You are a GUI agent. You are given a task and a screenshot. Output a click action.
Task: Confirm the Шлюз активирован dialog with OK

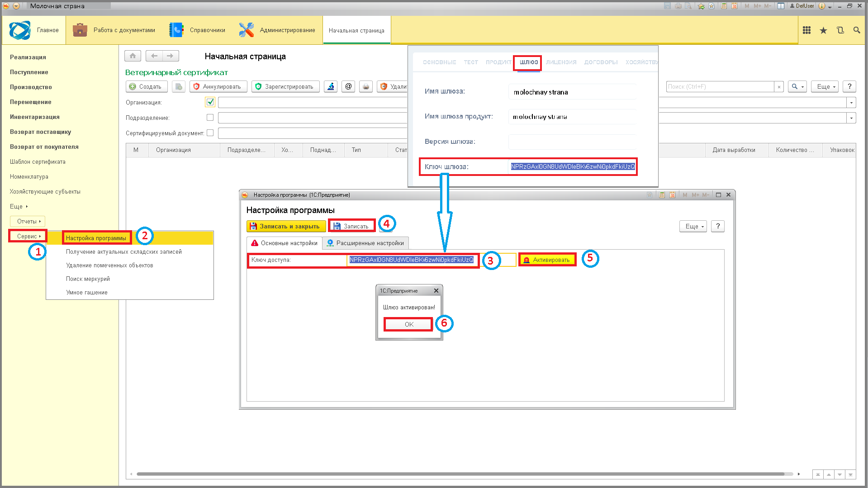coord(408,324)
